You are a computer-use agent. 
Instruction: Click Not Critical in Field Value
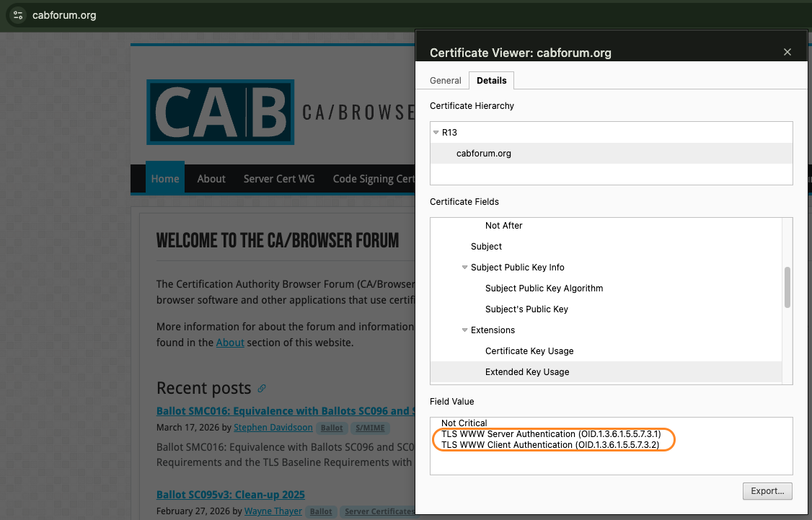tap(464, 423)
